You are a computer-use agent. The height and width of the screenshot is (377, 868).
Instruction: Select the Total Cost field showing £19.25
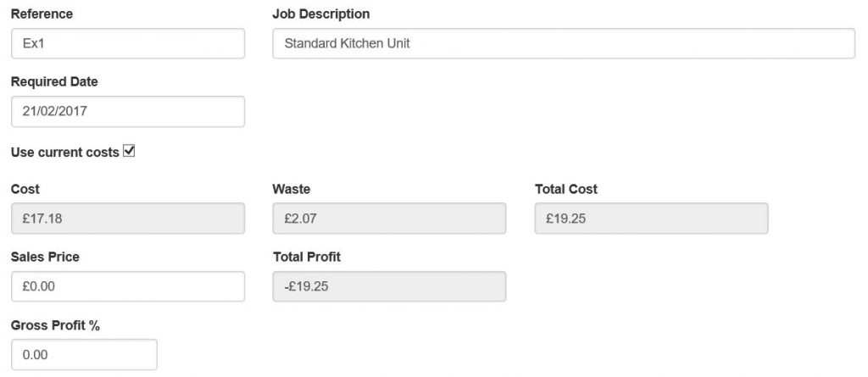click(x=651, y=219)
